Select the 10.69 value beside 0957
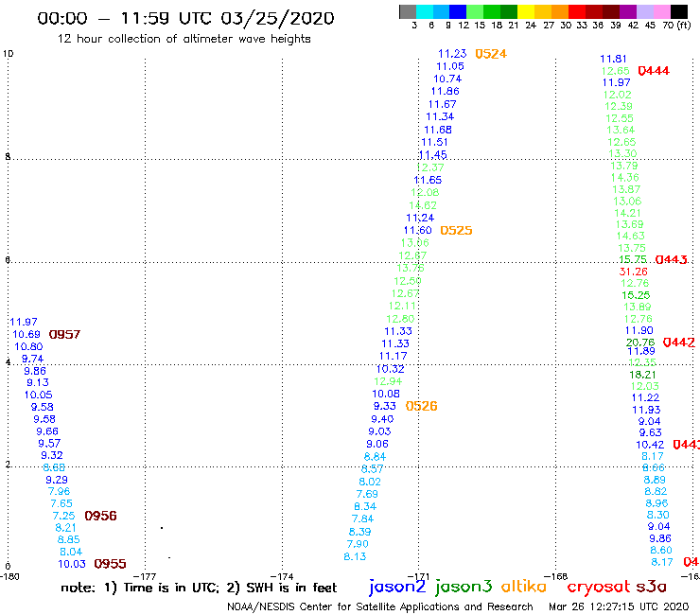700x615 pixels. 26,335
